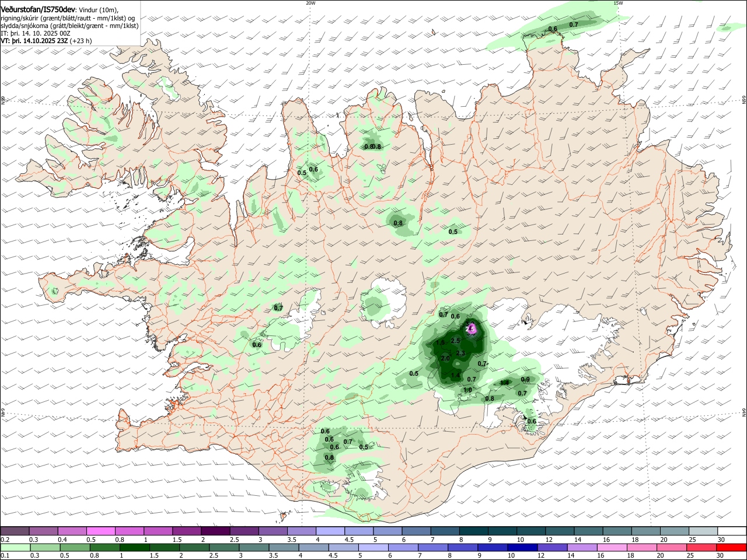Screen dimensions: 747x560
Task: Click the pink-circled 2.5 snowfall maximum
Action: [470, 329]
